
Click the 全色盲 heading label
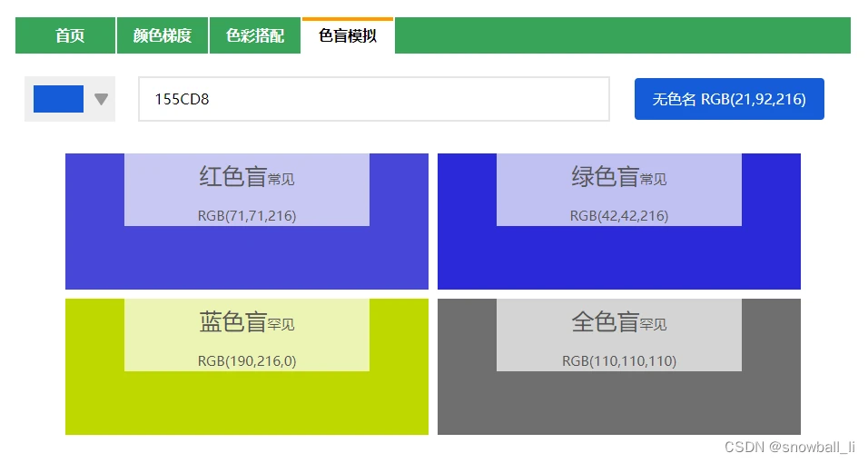605,321
